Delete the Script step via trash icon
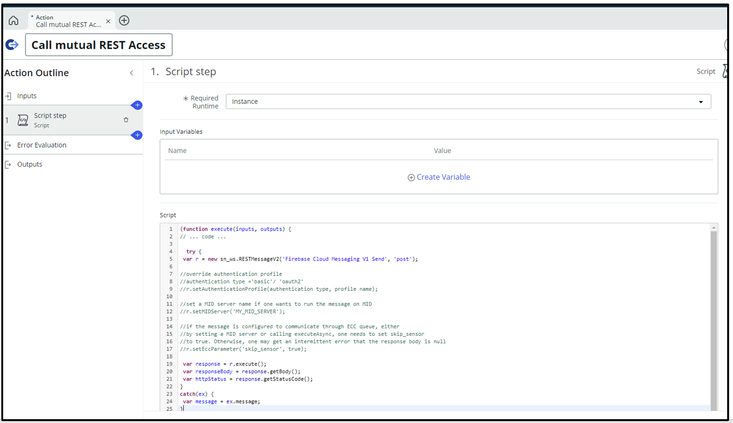The image size is (733, 423). tap(126, 120)
